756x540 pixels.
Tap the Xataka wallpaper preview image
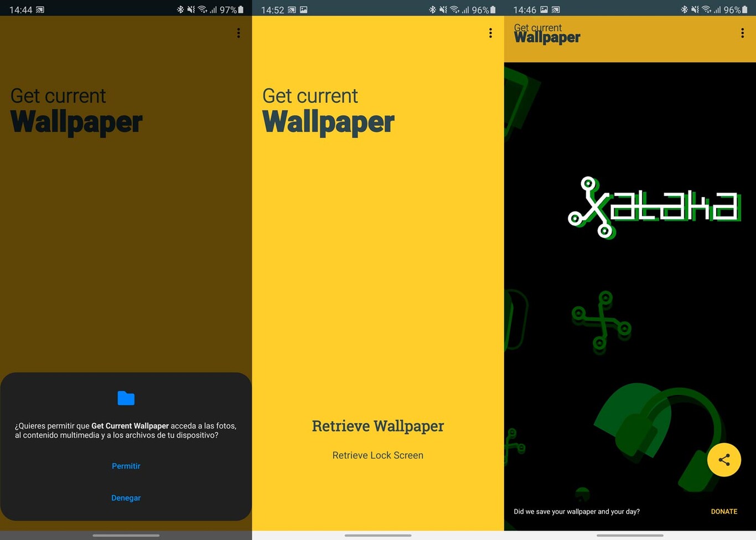[630, 277]
